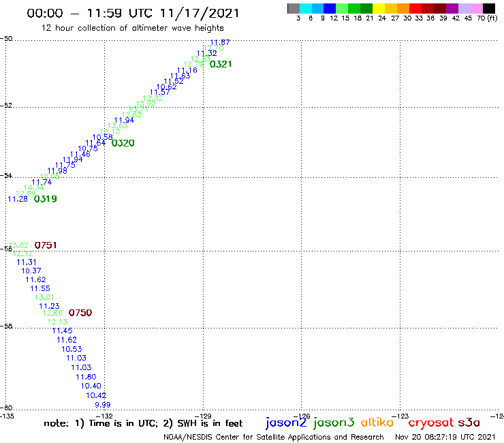
Task: Click the 12 hour collection subtitle
Action: tap(132, 28)
